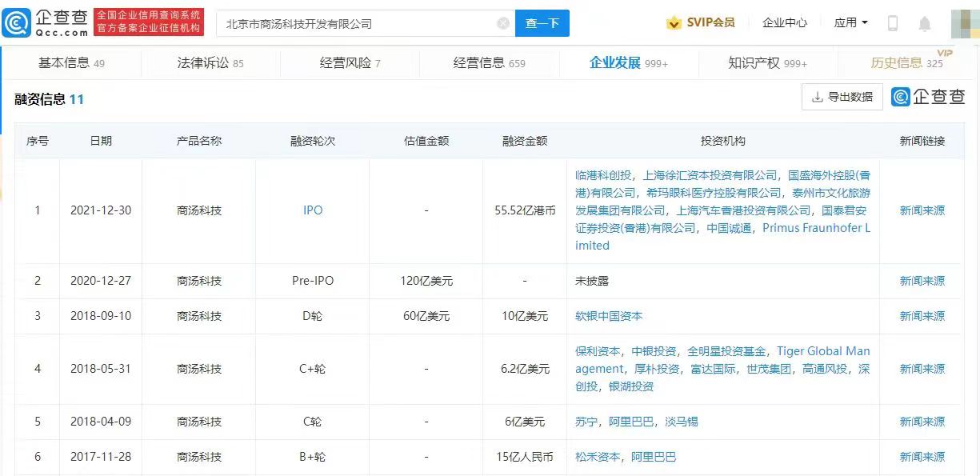Open the mobile phone app icon
Image resolution: width=980 pixels, height=476 pixels.
click(x=893, y=23)
